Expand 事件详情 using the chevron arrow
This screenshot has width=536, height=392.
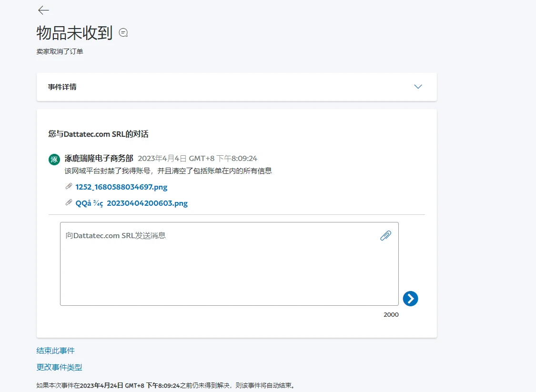tap(418, 87)
